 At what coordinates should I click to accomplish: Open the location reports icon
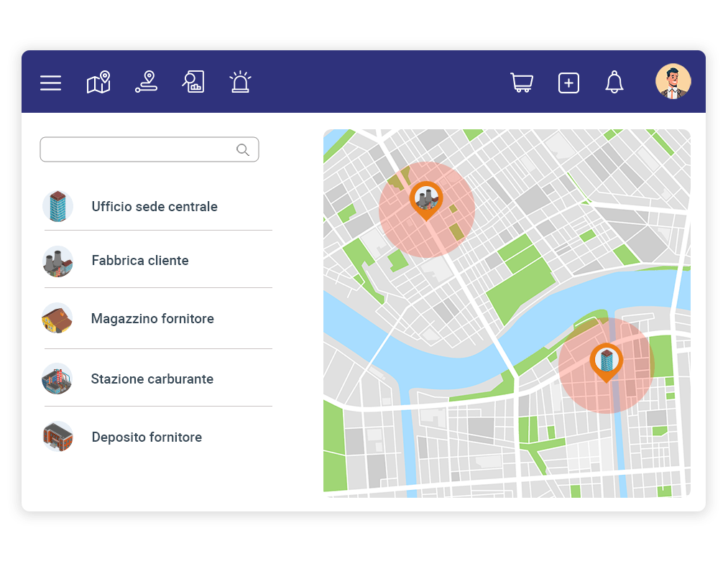tap(193, 82)
